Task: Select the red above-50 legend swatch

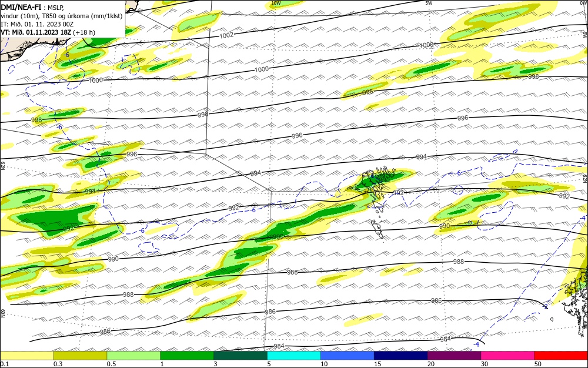Action: (561, 356)
